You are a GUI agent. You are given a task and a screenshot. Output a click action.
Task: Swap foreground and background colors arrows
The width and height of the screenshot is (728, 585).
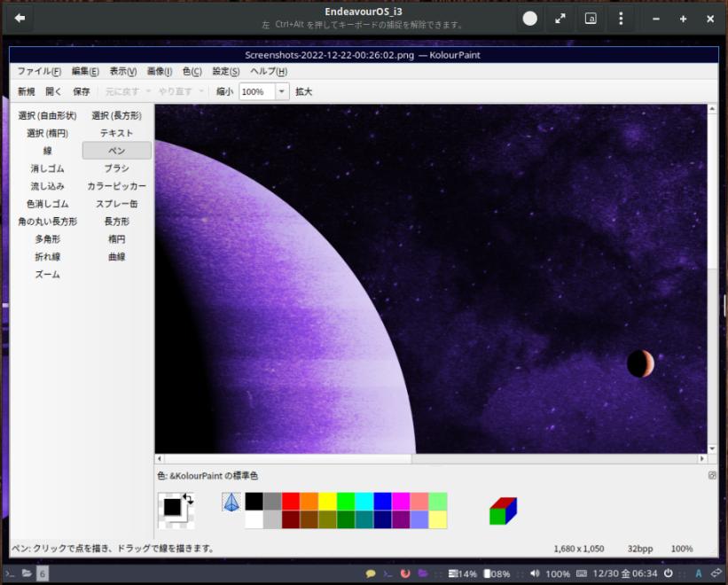point(188,499)
